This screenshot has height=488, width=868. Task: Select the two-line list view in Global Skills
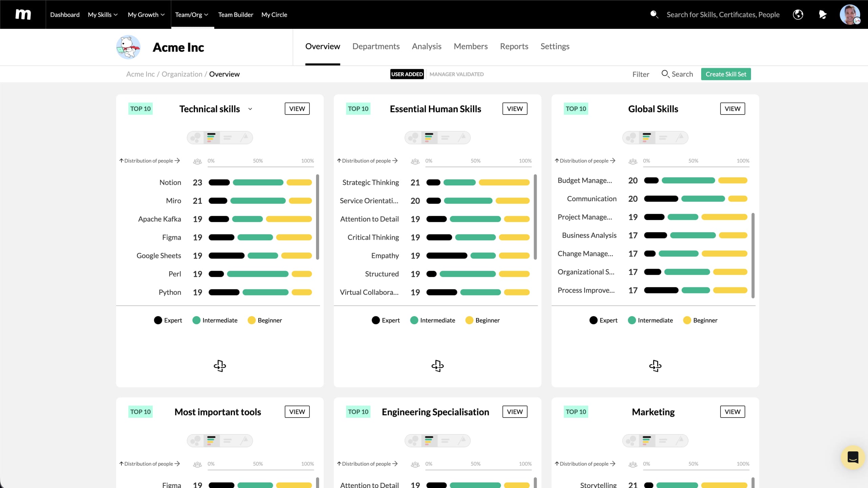(x=663, y=138)
